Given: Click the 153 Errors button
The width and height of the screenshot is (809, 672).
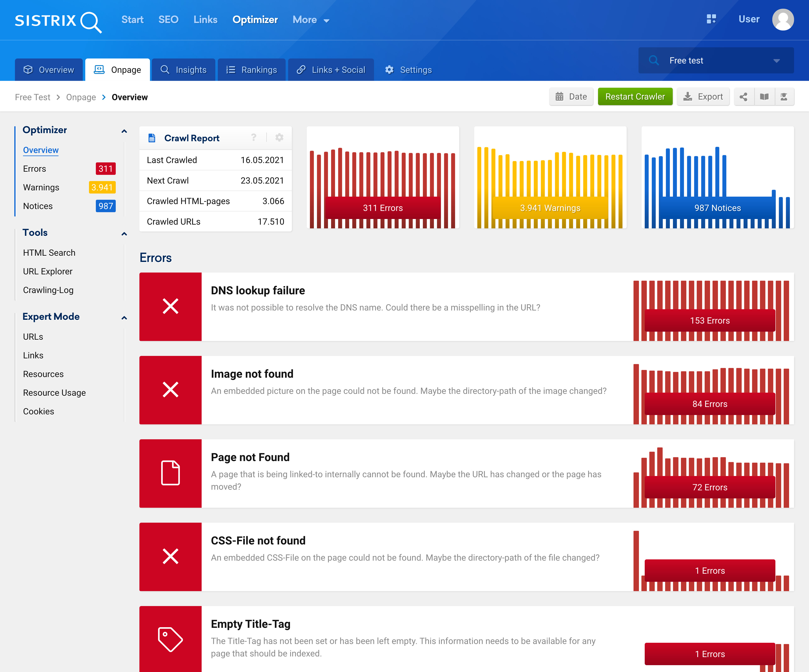Looking at the screenshot, I should click(710, 320).
